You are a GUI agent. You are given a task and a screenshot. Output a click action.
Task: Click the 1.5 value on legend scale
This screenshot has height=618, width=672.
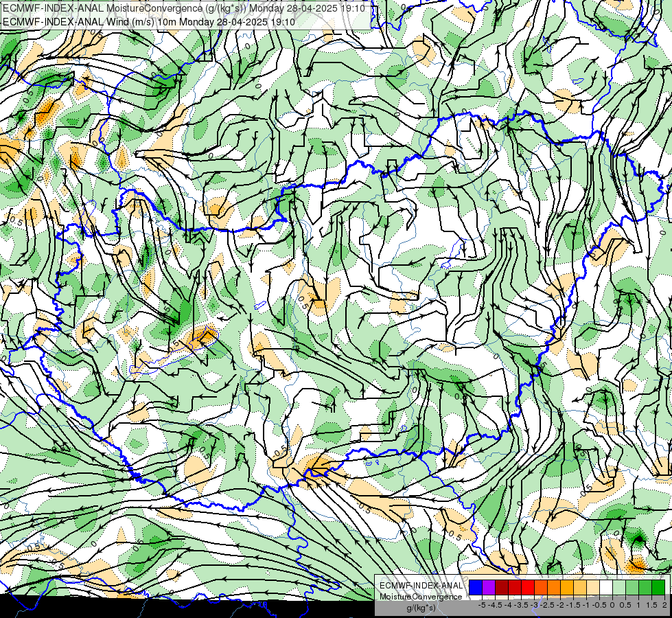(651, 605)
